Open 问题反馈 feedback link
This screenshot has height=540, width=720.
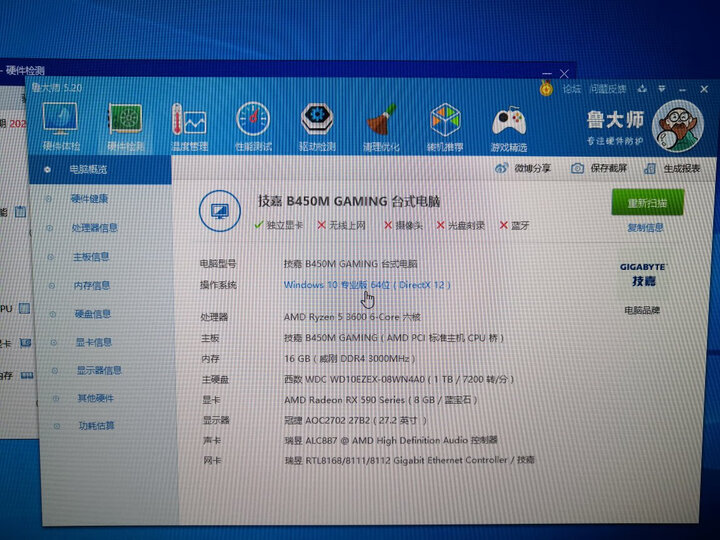[x=608, y=89]
